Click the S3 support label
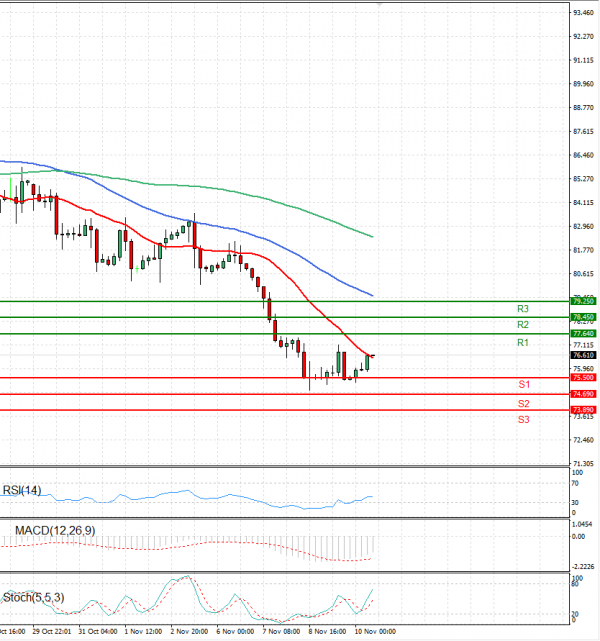Image resolution: width=600 pixels, height=641 pixels. (524, 419)
